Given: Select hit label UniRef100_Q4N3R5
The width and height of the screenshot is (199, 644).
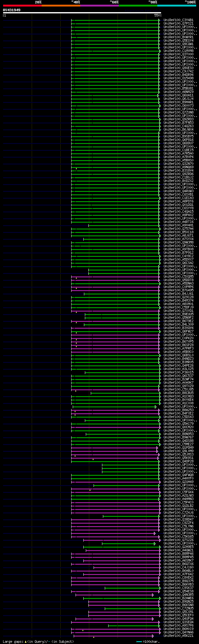Looking at the screenshot, I should click(178, 595).
